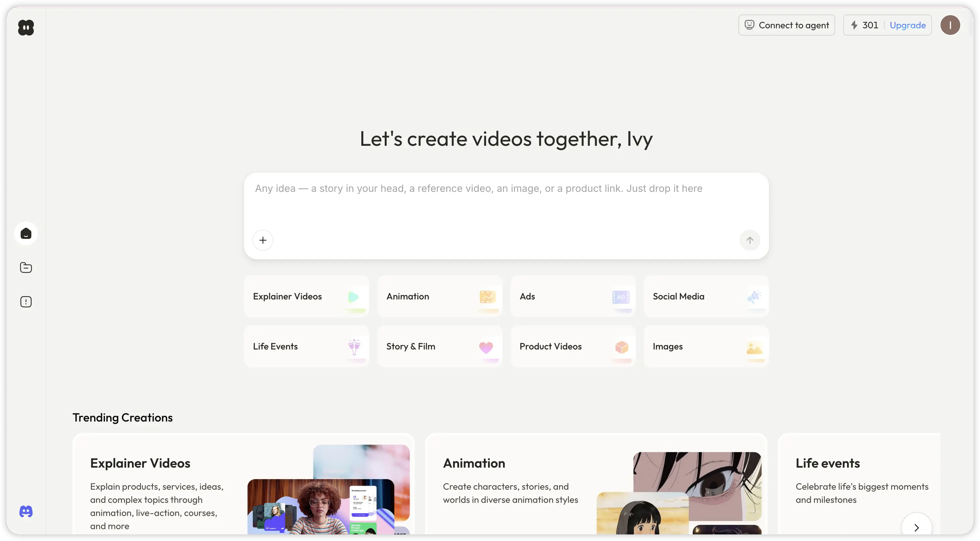Click the 301 credits count
This screenshot has width=980, height=541.
(870, 25)
